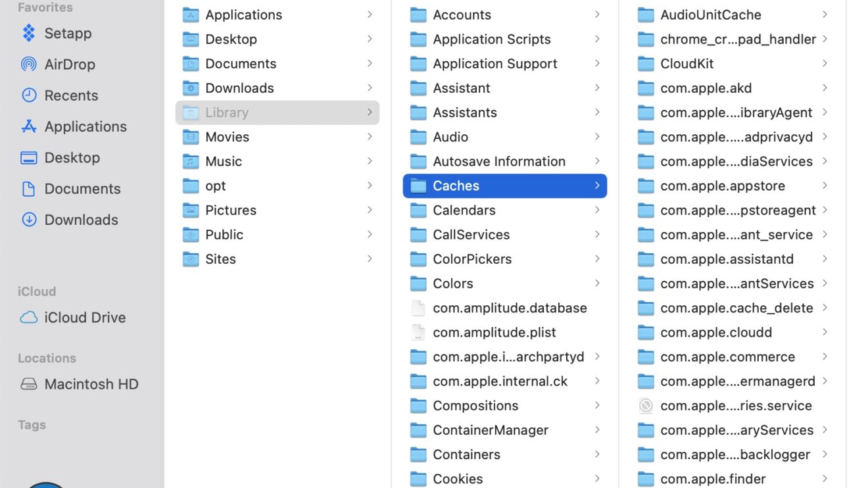Viewport: 868px width, 488px height.
Task: Expand the Movies folder chevron
Action: tap(370, 137)
